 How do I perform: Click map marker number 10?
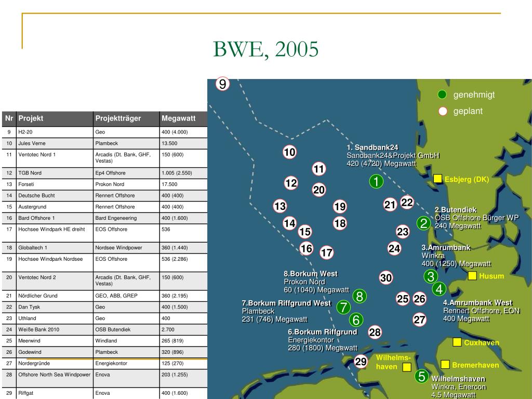[289, 152]
